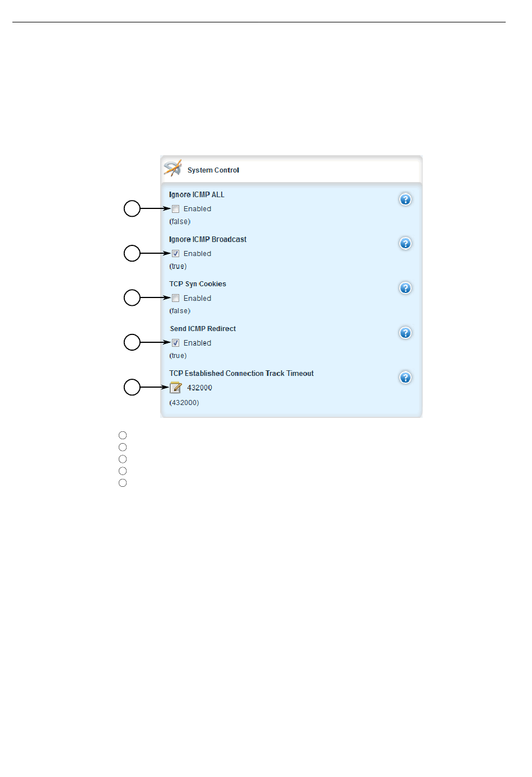532x777 pixels.
Task: Click the TCP Established Connection Track Timeout heading
Action: [x=241, y=374]
